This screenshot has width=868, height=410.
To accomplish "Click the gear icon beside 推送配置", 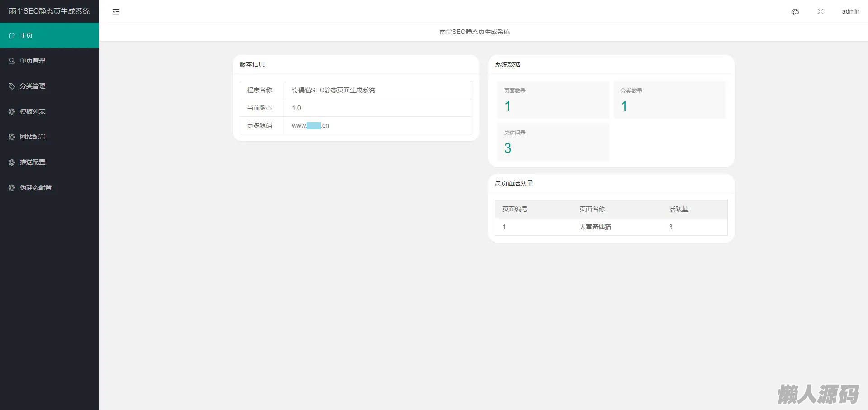I will tap(12, 162).
